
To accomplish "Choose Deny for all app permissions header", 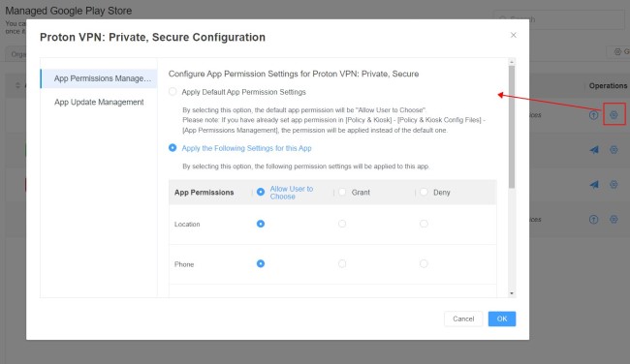I will [x=424, y=193].
